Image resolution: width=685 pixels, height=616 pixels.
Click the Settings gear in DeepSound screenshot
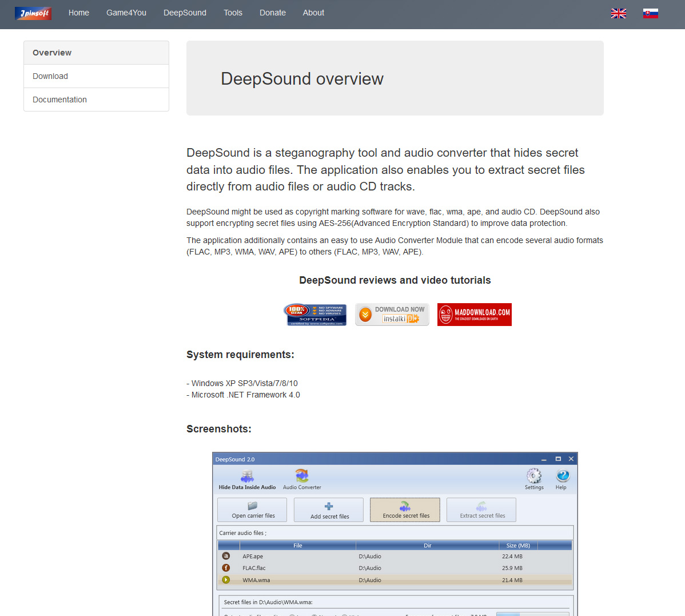tap(534, 476)
